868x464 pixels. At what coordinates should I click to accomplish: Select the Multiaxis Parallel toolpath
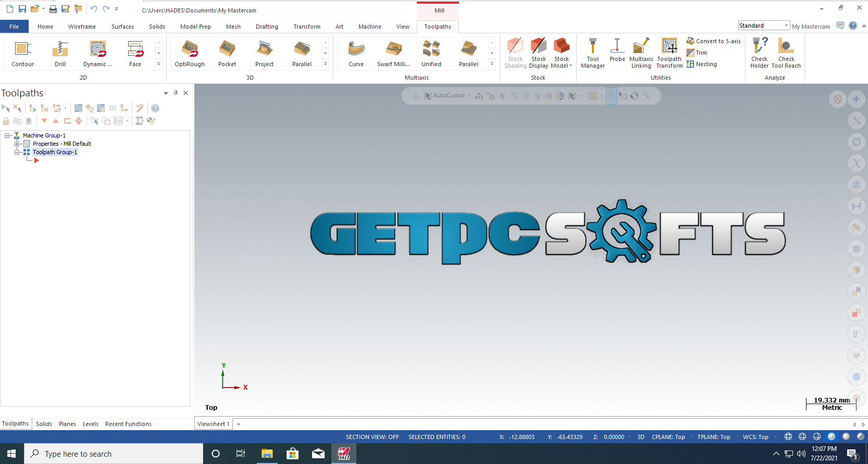pyautogui.click(x=469, y=53)
